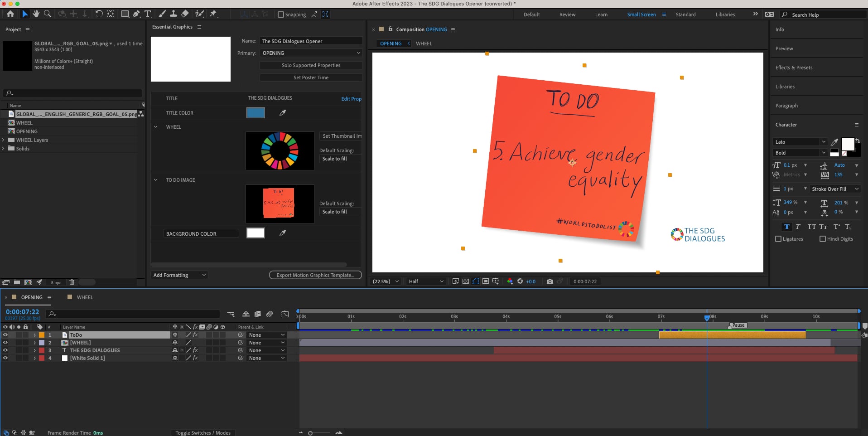The image size is (868, 436).
Task: Reset exposure with the aperture icon
Action: pos(520,281)
